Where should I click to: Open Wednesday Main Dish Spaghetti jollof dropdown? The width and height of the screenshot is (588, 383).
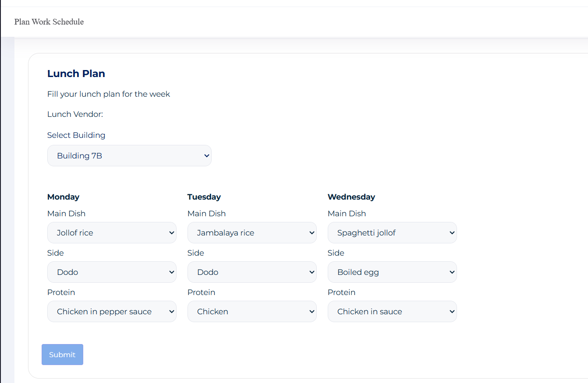[x=392, y=233]
